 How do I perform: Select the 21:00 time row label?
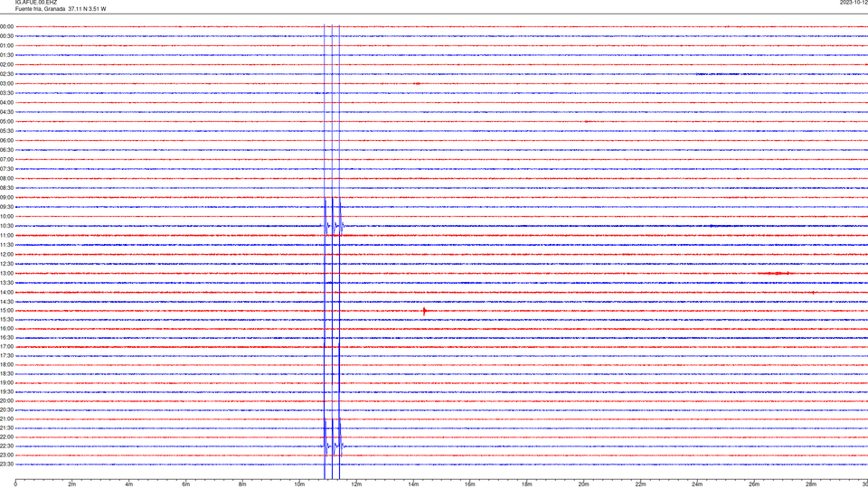6,418
